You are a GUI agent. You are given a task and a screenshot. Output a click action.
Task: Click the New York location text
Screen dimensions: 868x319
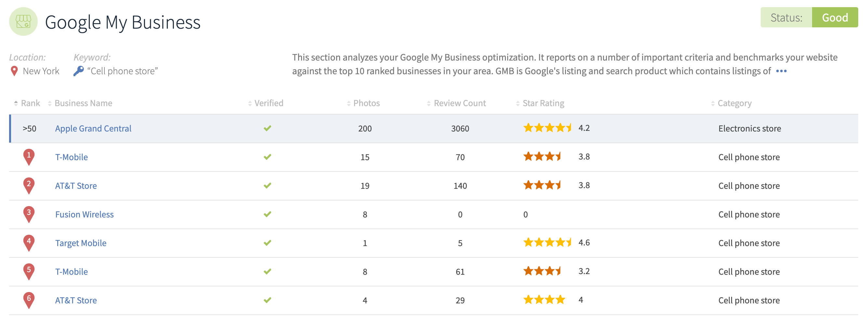point(41,71)
